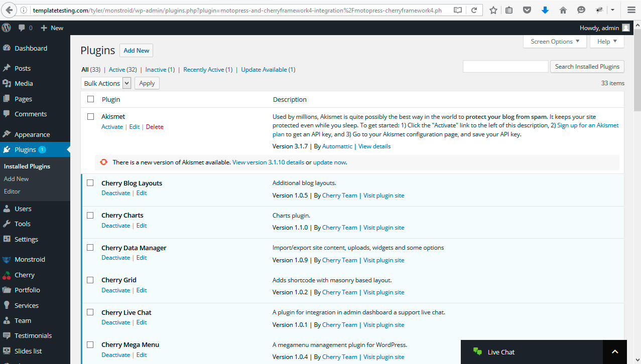The width and height of the screenshot is (641, 364).
Task: Deactivate Cherry Charts plugin
Action: (115, 226)
